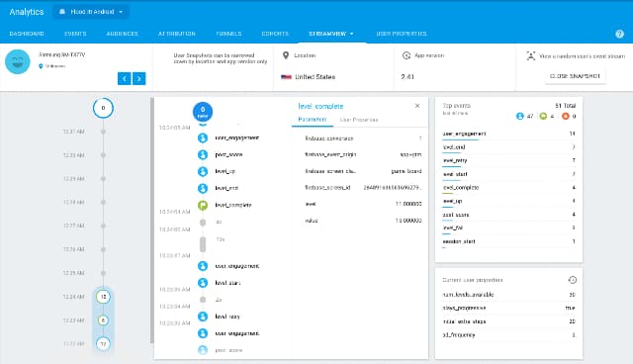
Task: Switch to the Funnels tab
Action: [x=228, y=34]
